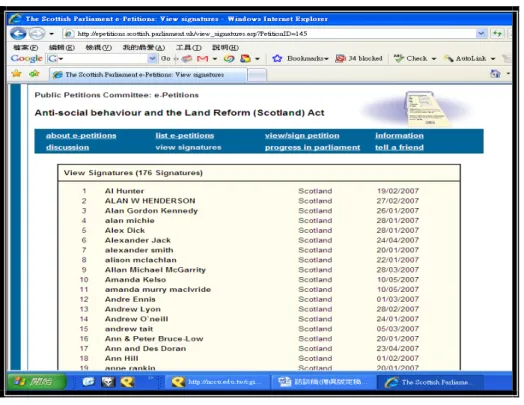The width and height of the screenshot is (524, 405).
Task: Click the Add to Favorites icon
Action: [34, 74]
